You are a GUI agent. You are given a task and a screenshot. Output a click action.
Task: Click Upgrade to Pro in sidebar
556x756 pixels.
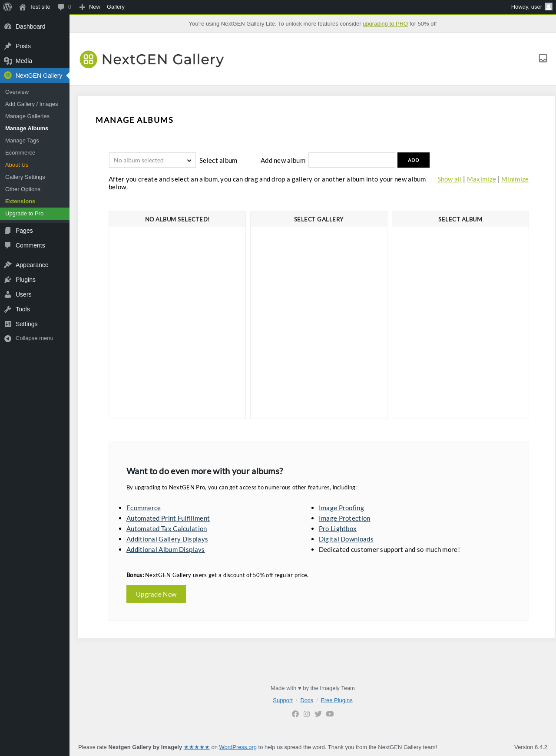(35, 214)
